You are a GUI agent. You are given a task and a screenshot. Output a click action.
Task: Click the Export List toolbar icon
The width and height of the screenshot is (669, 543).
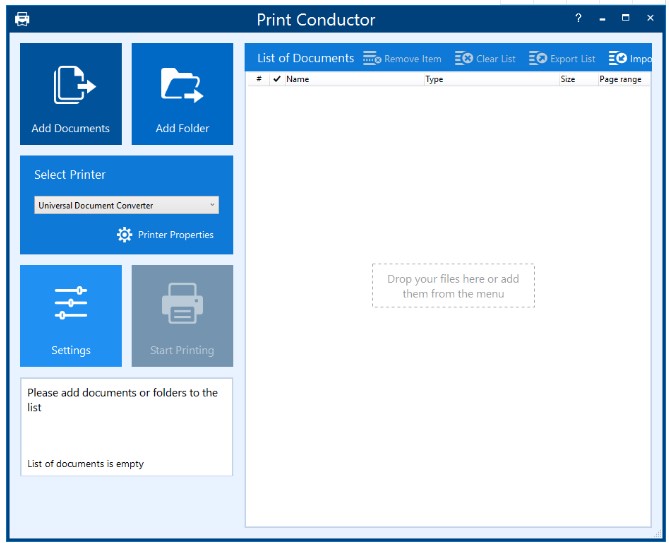point(538,59)
